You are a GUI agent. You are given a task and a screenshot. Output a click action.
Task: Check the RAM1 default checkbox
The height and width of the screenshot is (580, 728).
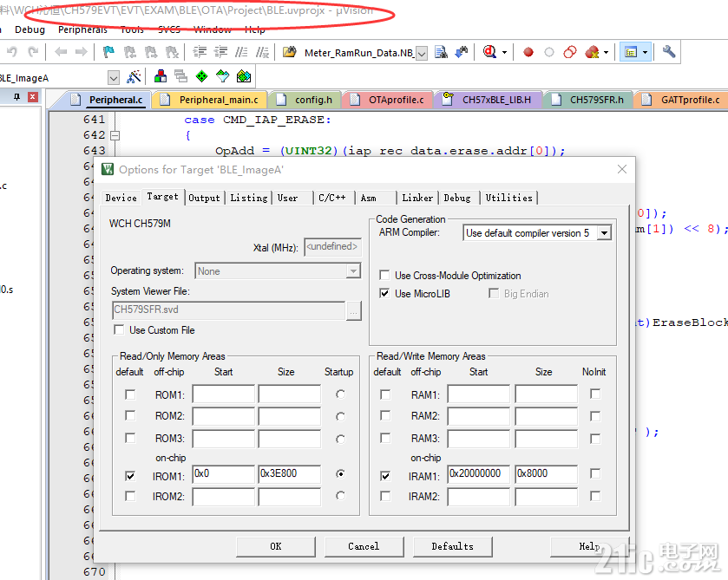click(x=385, y=394)
